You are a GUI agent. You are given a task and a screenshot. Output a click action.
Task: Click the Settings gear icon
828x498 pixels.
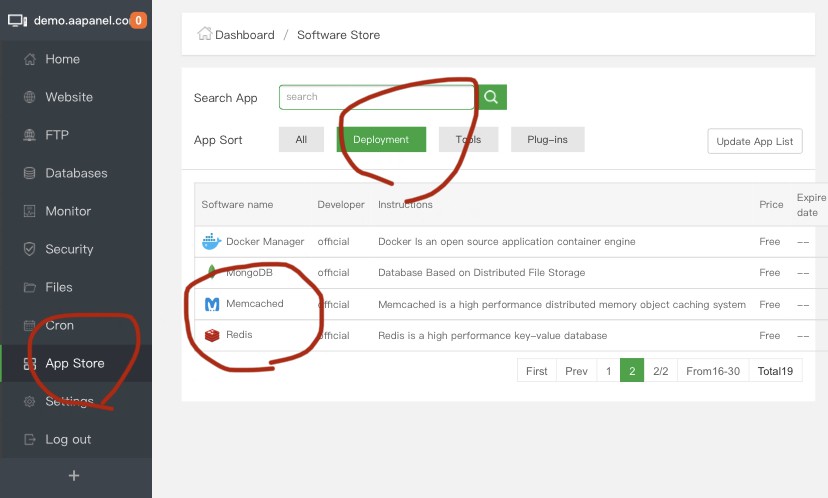[30, 401]
